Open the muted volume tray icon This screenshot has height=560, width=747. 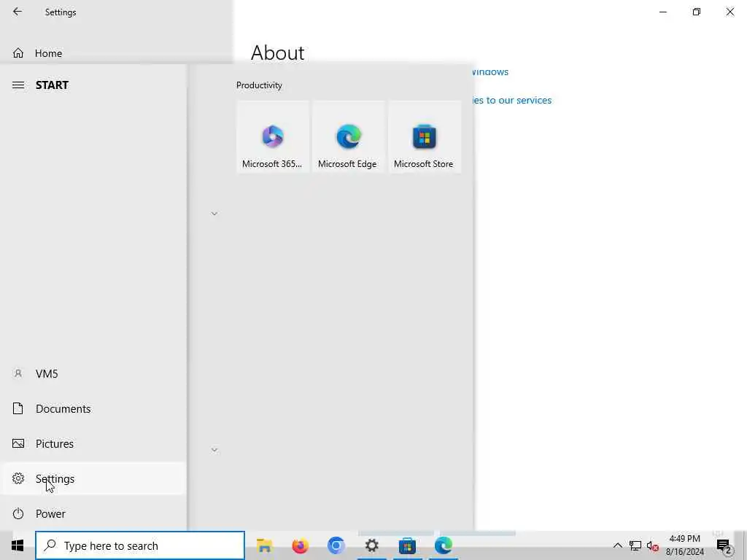[653, 545]
